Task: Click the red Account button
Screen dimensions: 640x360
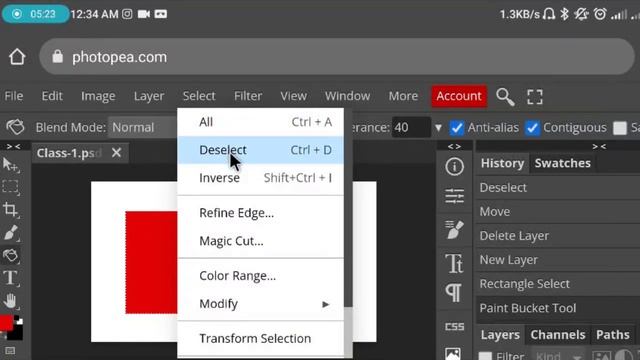Action: click(459, 96)
